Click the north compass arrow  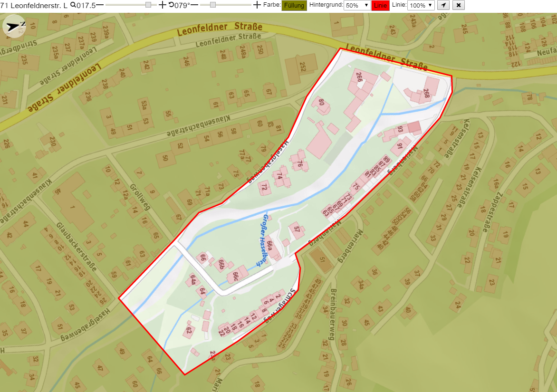[14, 26]
